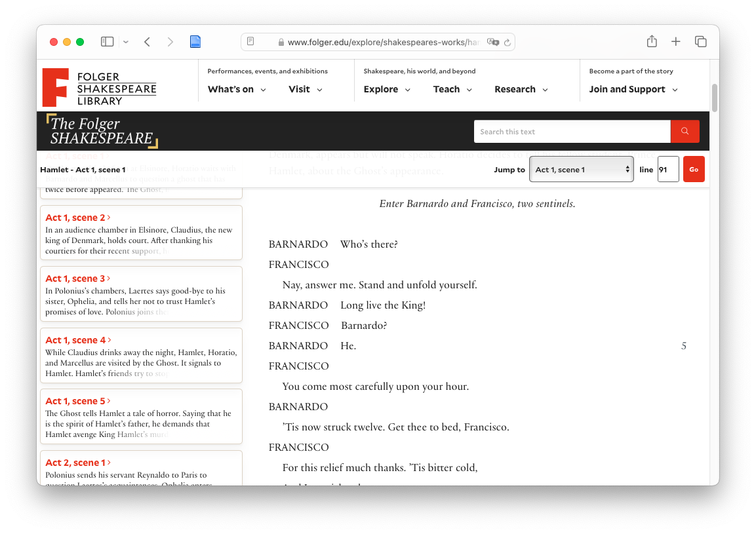
Task: Open the Join and Support menu
Action: pyautogui.click(x=633, y=89)
